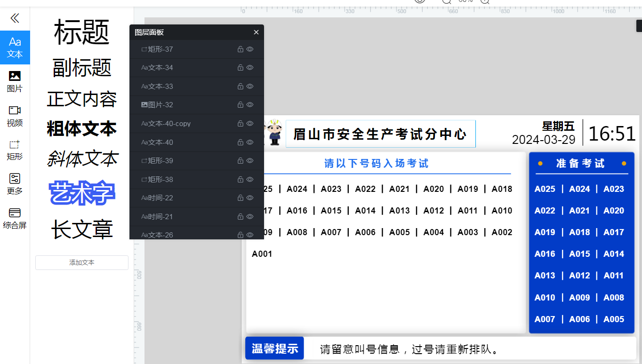Click the 66% zoom level control
This screenshot has width=642, height=364.
click(466, 2)
